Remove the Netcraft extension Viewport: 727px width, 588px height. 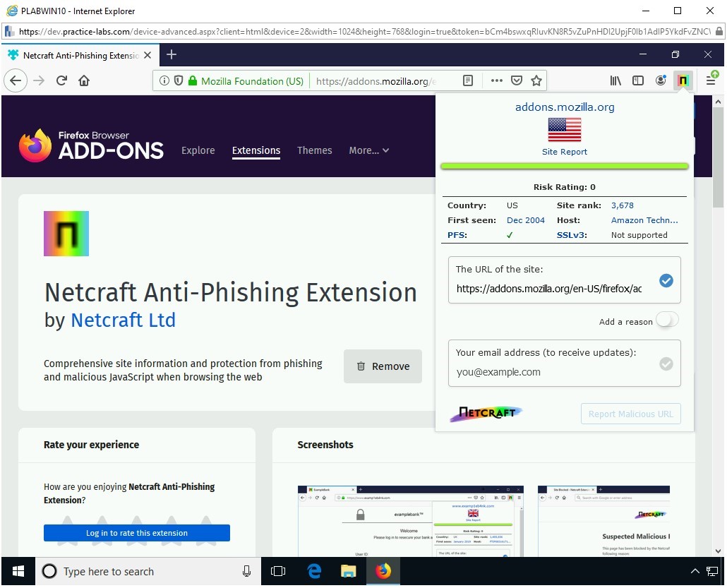383,366
